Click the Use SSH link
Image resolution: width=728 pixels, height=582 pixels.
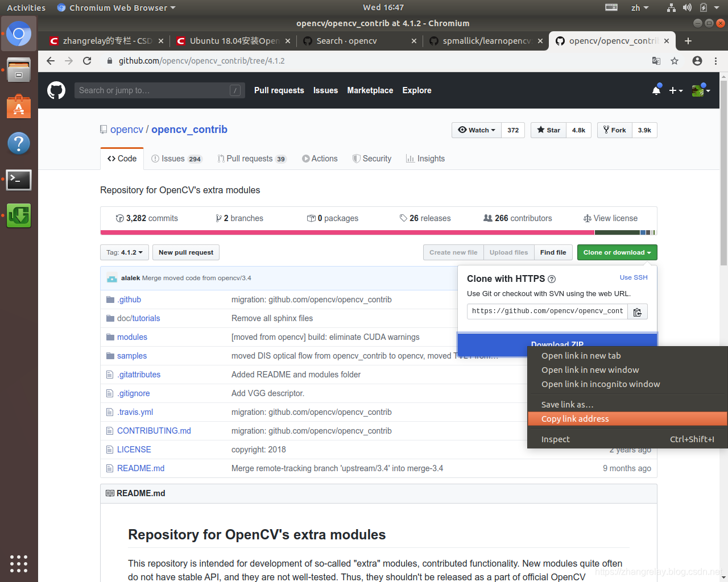click(x=634, y=277)
